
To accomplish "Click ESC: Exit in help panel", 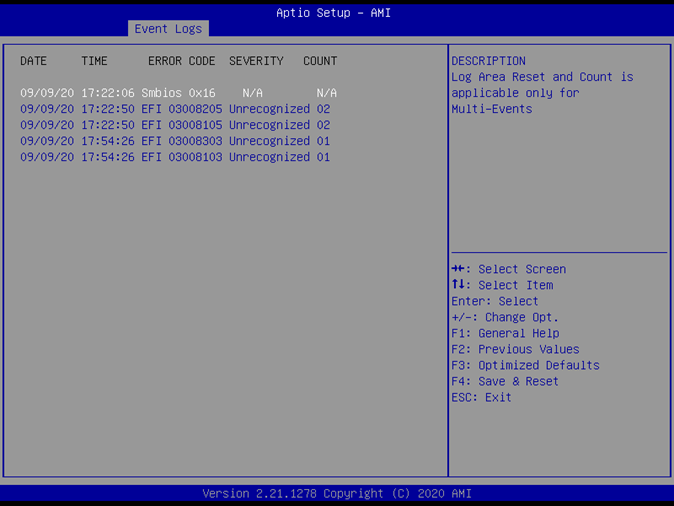I will [481, 397].
